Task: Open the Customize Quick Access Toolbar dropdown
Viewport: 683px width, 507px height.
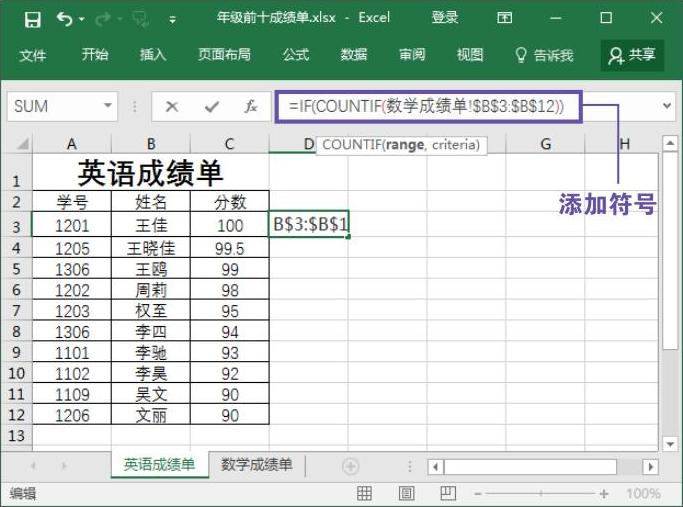Action: 172,18
